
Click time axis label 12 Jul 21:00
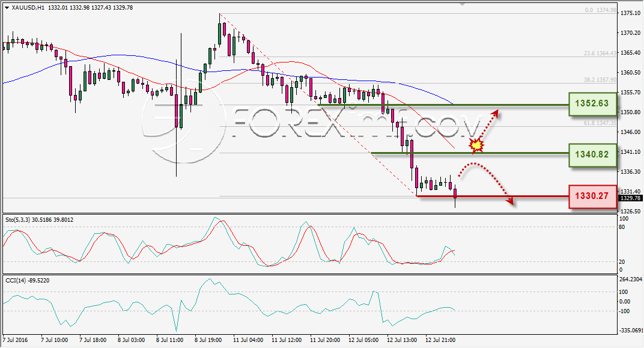(440, 340)
